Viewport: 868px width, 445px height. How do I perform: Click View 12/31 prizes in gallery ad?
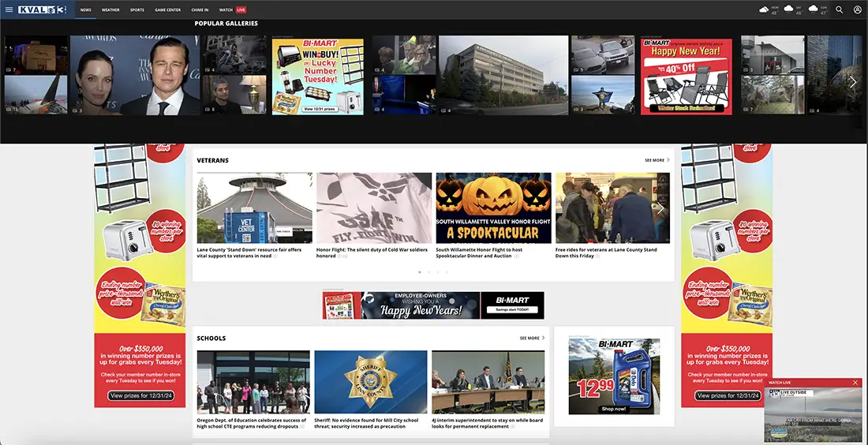tap(319, 109)
